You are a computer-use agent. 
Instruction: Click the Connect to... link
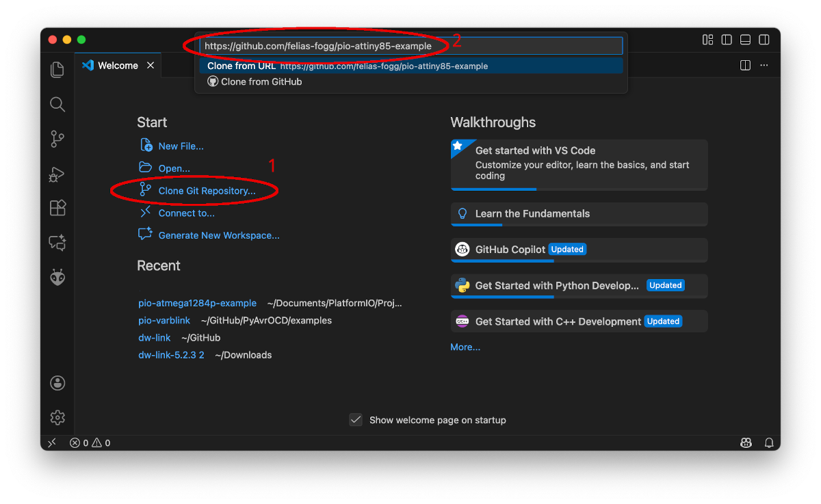tap(186, 213)
